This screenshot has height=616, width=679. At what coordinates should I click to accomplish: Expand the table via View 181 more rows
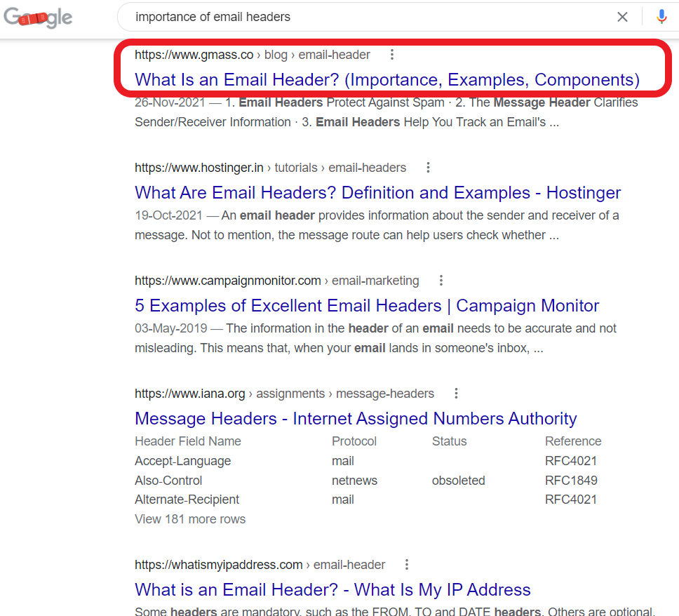(x=189, y=518)
